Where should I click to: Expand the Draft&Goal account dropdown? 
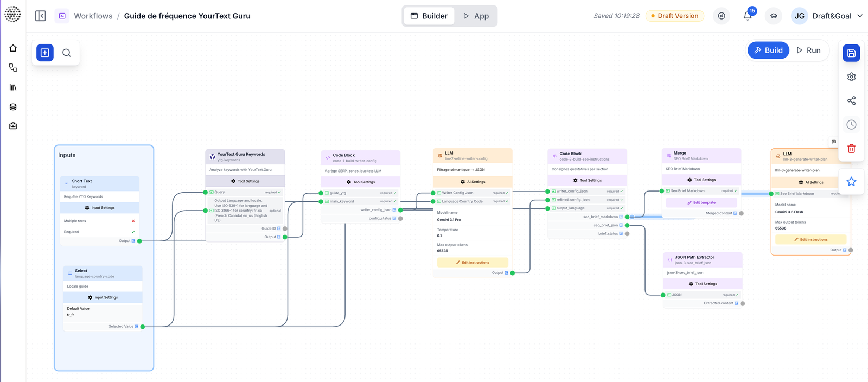860,16
